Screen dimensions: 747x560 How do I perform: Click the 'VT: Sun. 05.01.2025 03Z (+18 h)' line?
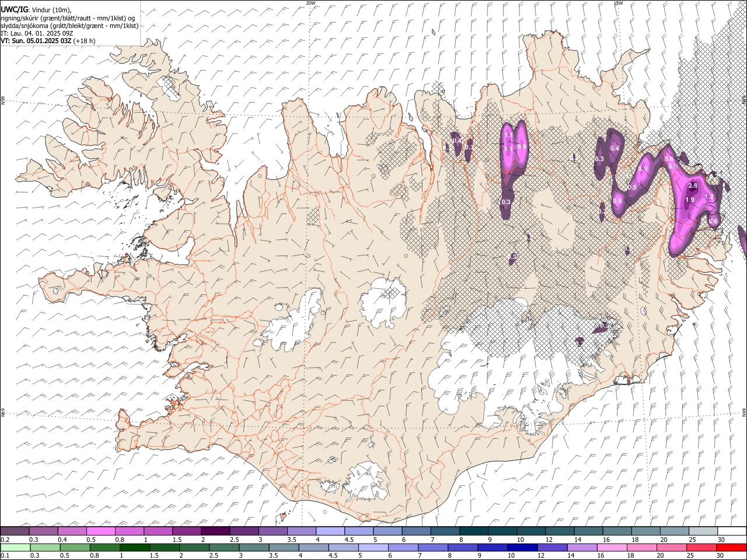pos(48,41)
